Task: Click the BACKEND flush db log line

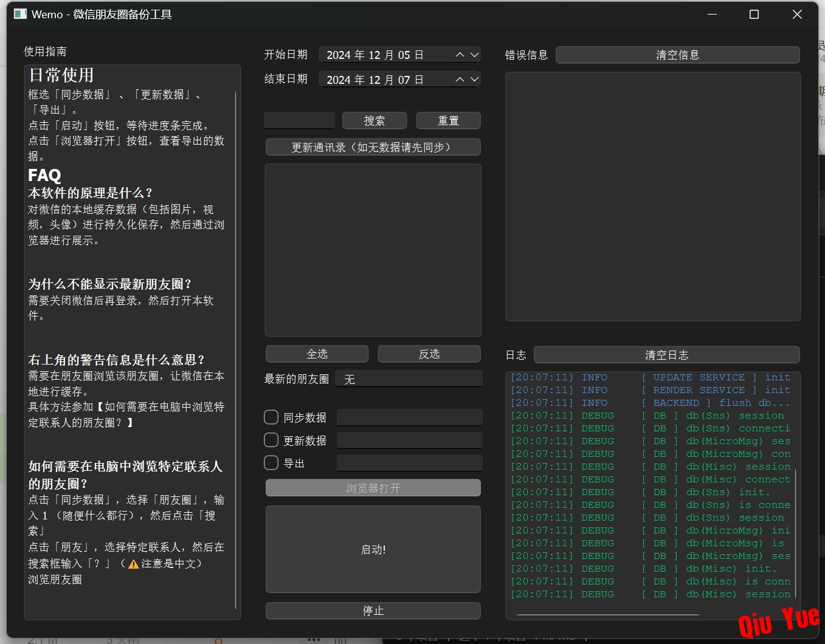Action: pos(650,403)
